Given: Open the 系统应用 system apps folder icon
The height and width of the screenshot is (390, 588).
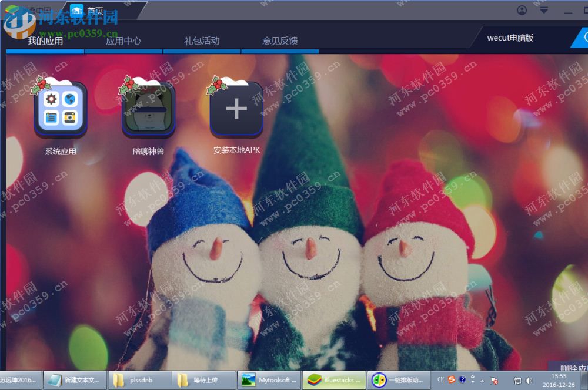Looking at the screenshot, I should point(61,109).
